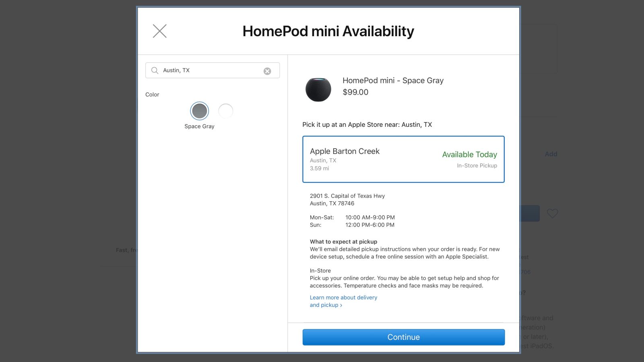The width and height of the screenshot is (644, 362).
Task: Open Learn more about delivery and pickup link
Action: coord(343,301)
